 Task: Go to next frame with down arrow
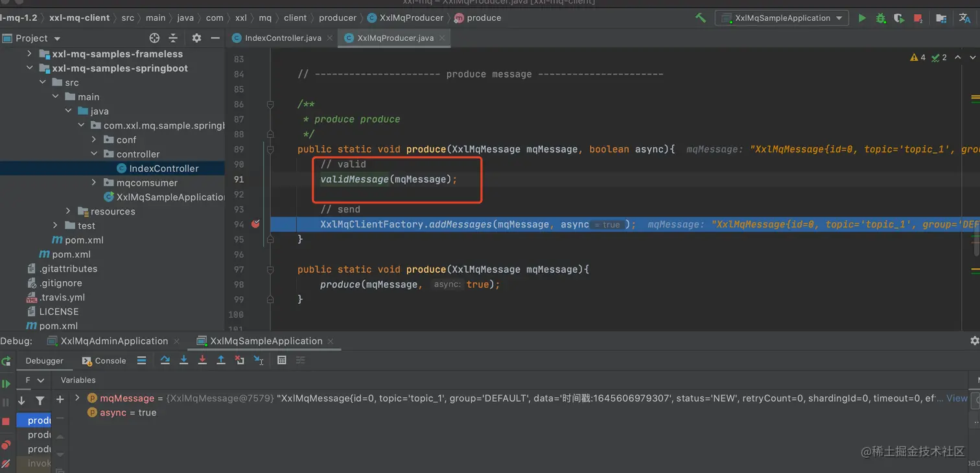point(21,400)
